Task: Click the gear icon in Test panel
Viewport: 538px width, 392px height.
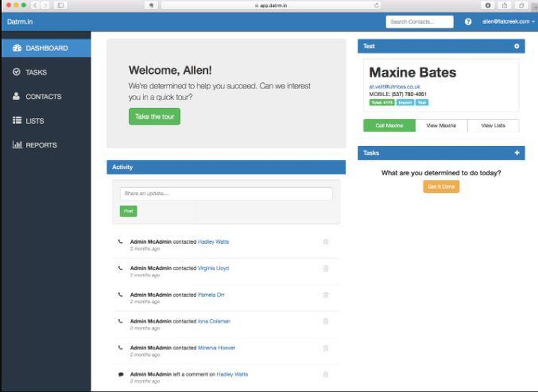Action: tap(516, 46)
